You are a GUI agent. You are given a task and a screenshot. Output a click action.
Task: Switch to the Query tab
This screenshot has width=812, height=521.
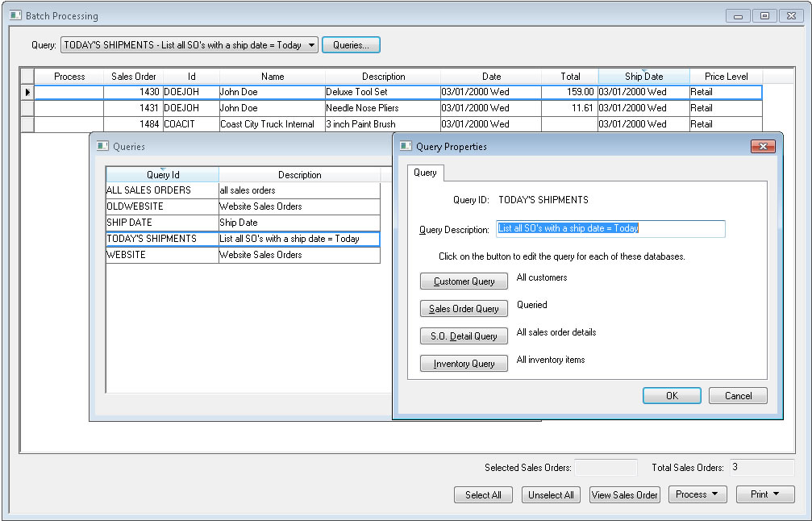point(425,173)
